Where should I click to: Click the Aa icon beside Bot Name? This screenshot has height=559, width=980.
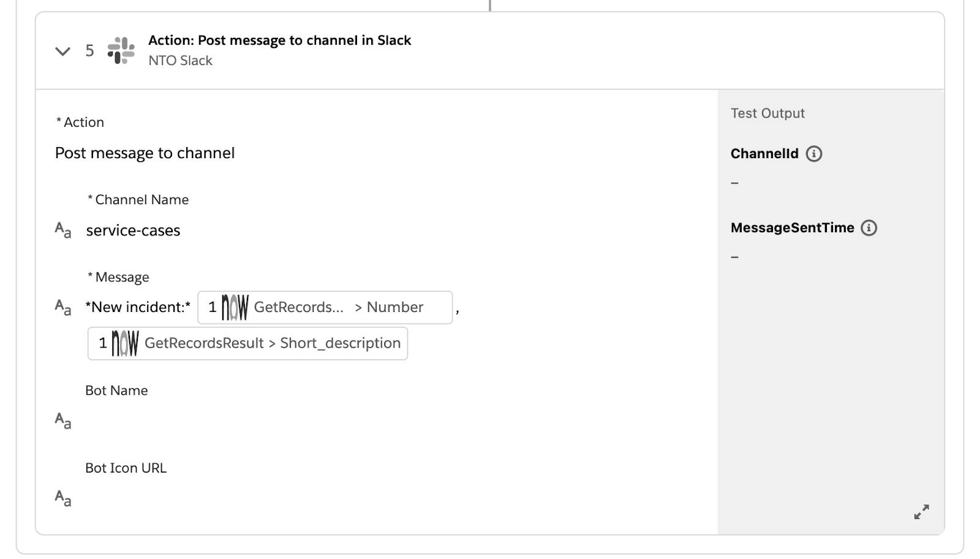pyautogui.click(x=63, y=421)
